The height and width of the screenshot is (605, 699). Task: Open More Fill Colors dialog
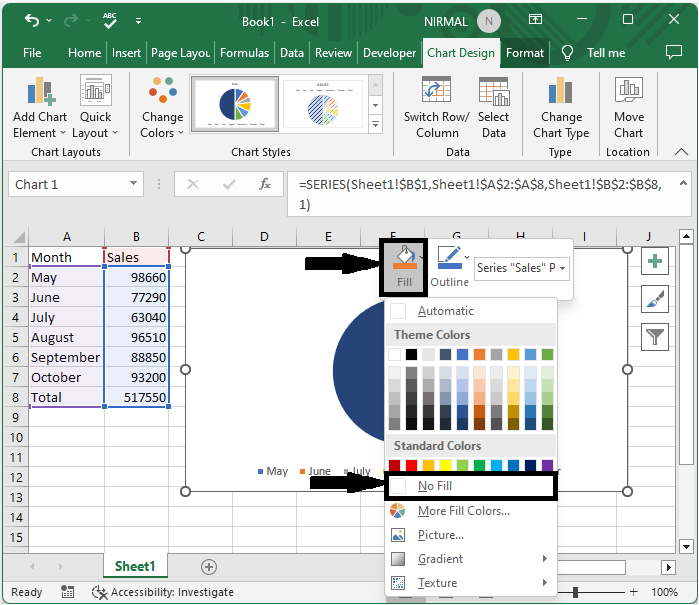click(463, 511)
